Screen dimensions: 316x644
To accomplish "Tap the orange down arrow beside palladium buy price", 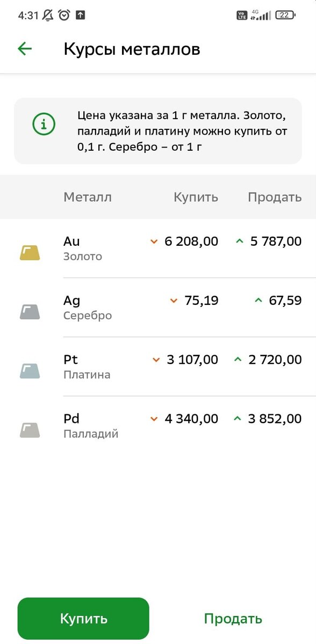I will 154,419.
